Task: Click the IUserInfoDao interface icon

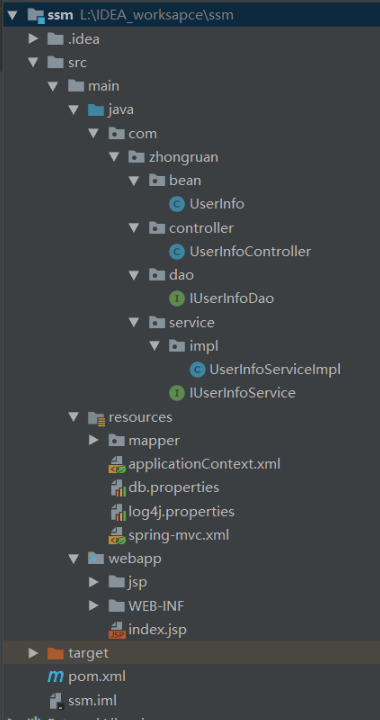Action: click(x=177, y=298)
